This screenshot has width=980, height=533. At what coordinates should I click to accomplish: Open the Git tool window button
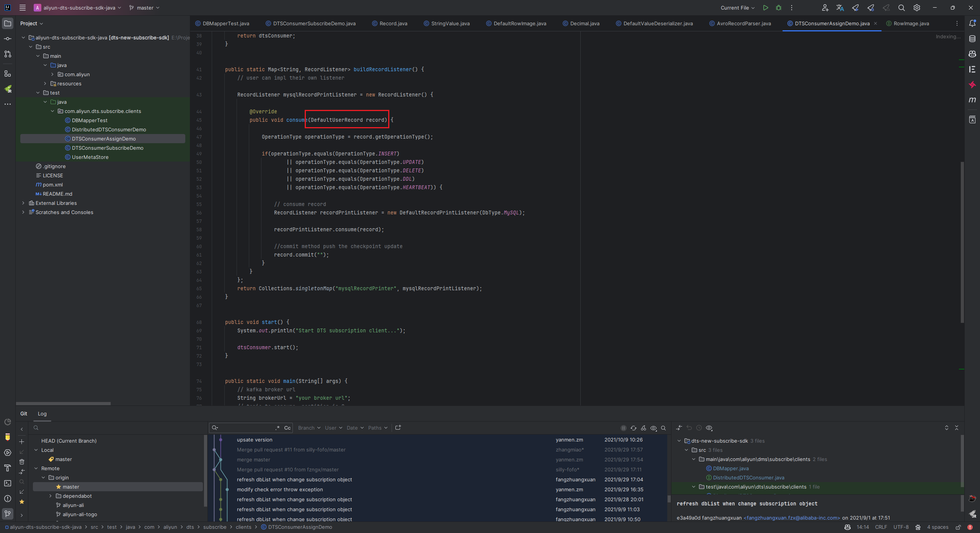click(x=8, y=514)
